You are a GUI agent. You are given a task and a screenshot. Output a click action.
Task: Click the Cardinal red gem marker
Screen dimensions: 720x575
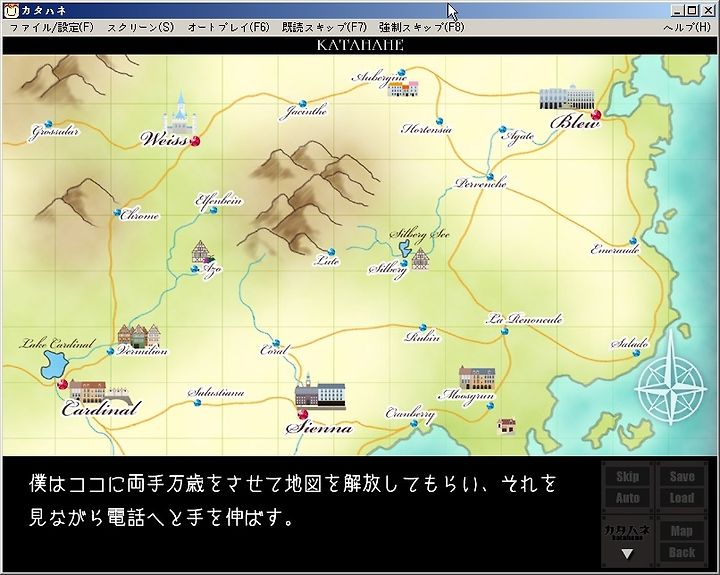coord(62,384)
